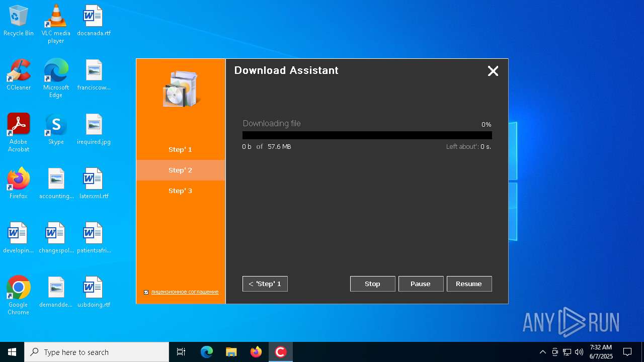Show hidden tray icons chevron
The width and height of the screenshot is (644, 362).
tap(542, 352)
